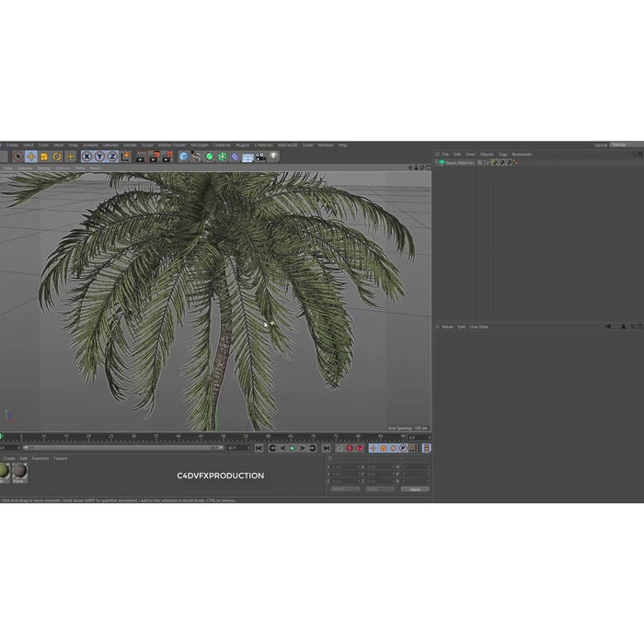Open Attribute Manager Mode menu
Screen dimensions: 644x644
[x=447, y=327]
